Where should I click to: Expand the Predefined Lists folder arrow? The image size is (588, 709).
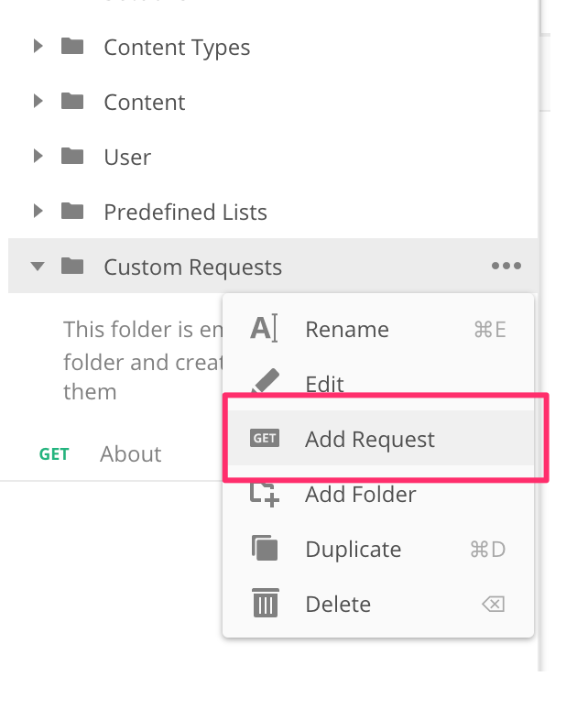click(38, 212)
